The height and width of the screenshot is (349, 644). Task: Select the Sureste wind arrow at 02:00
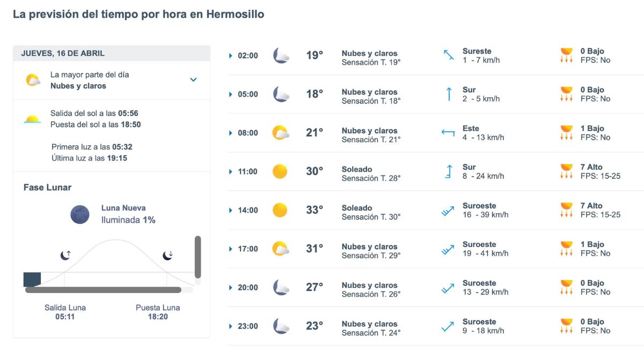[x=448, y=55]
